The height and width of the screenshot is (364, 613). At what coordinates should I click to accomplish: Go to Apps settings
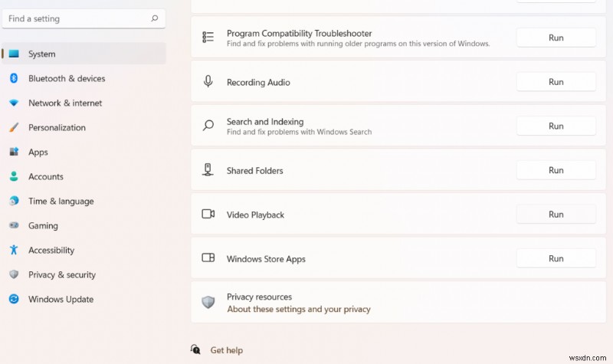(x=38, y=152)
